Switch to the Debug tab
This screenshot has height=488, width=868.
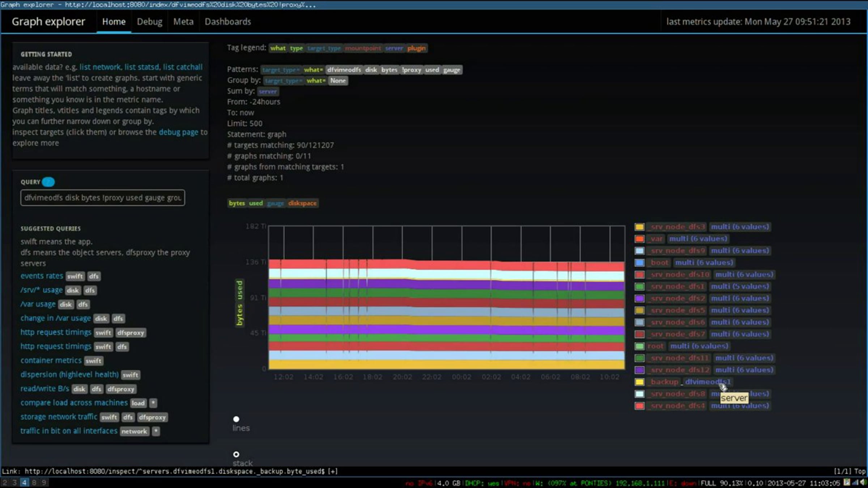point(149,22)
